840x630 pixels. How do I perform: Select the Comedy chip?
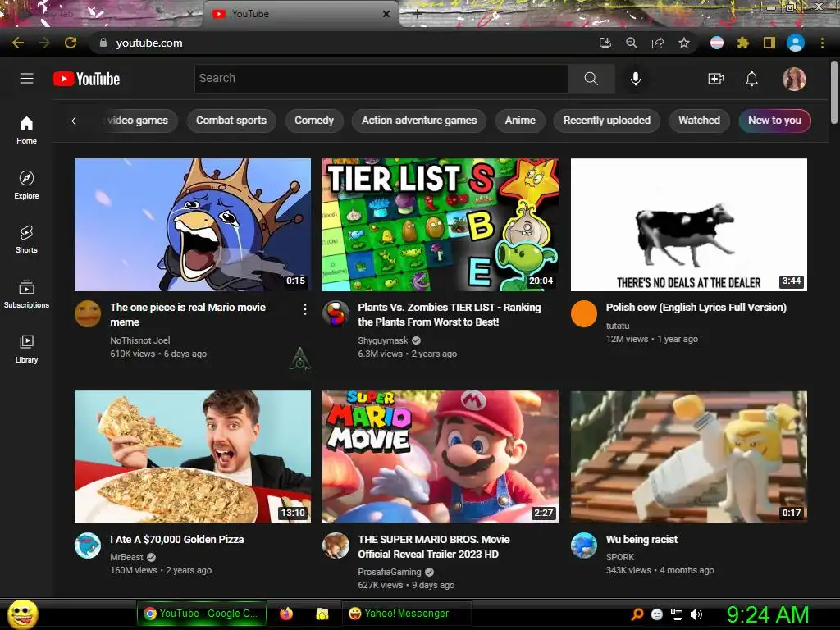pos(314,121)
